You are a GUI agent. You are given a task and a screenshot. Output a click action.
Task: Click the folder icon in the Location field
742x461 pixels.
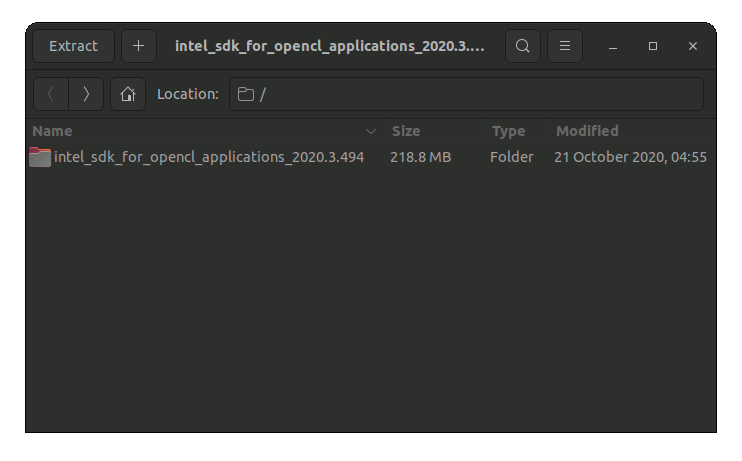click(x=246, y=94)
